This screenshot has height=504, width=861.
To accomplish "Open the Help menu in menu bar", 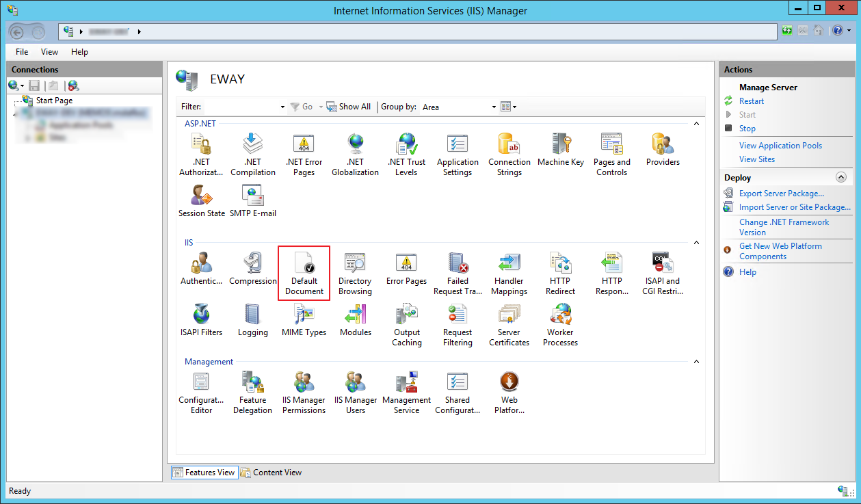I will [79, 52].
